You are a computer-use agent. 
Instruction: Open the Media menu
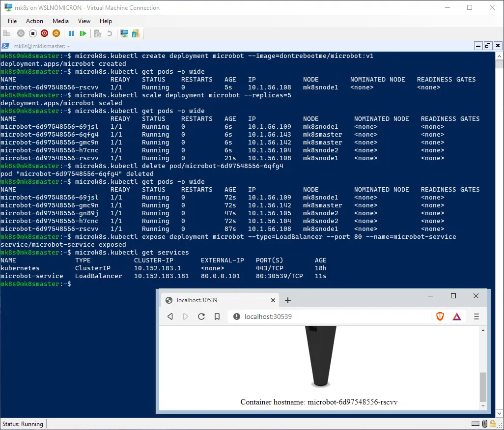click(60, 21)
